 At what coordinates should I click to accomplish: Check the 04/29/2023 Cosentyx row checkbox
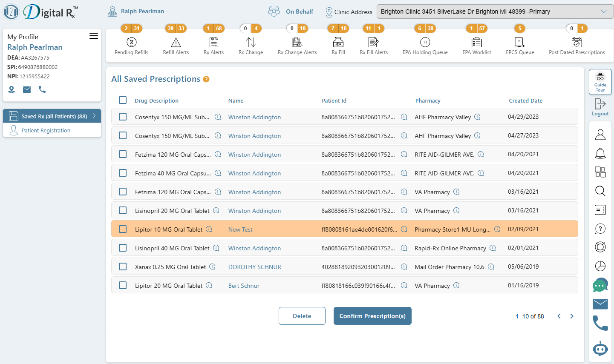click(x=123, y=117)
